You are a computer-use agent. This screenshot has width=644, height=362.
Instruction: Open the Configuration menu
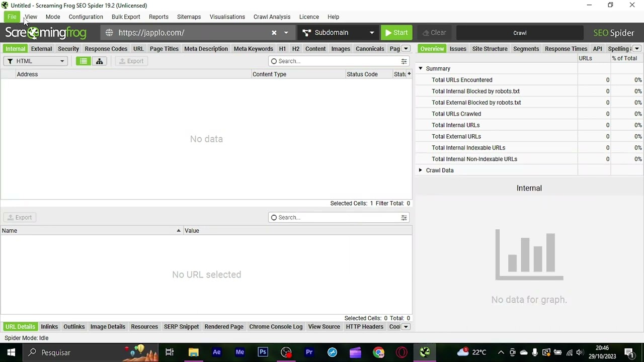pos(86,17)
